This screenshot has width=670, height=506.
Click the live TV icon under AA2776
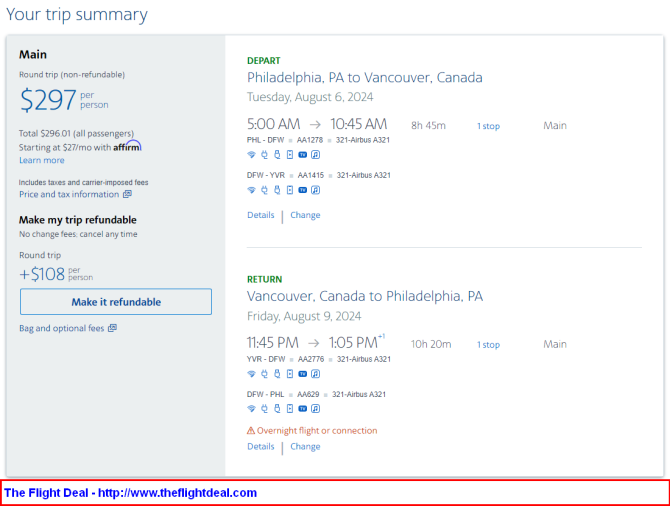(303, 374)
